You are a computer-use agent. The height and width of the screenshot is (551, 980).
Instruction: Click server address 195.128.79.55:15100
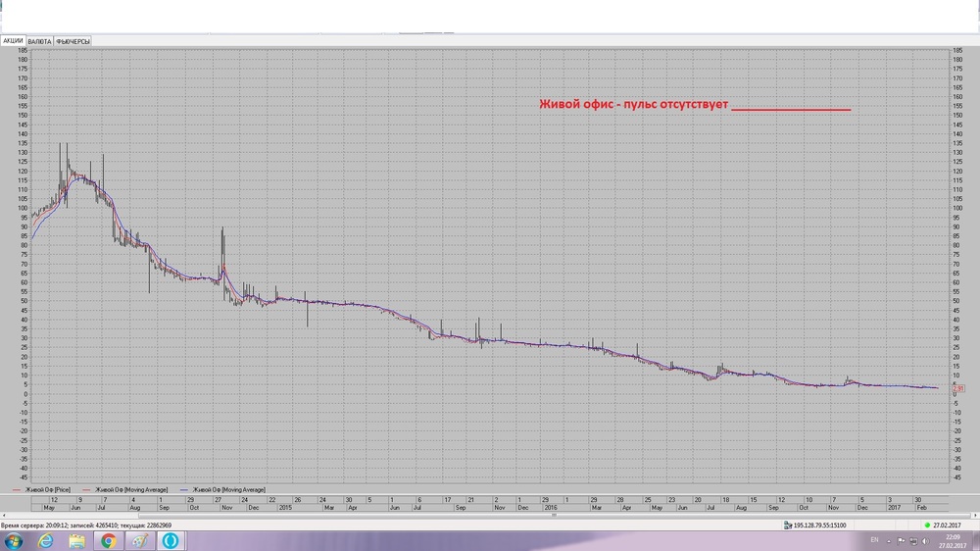(x=819, y=526)
